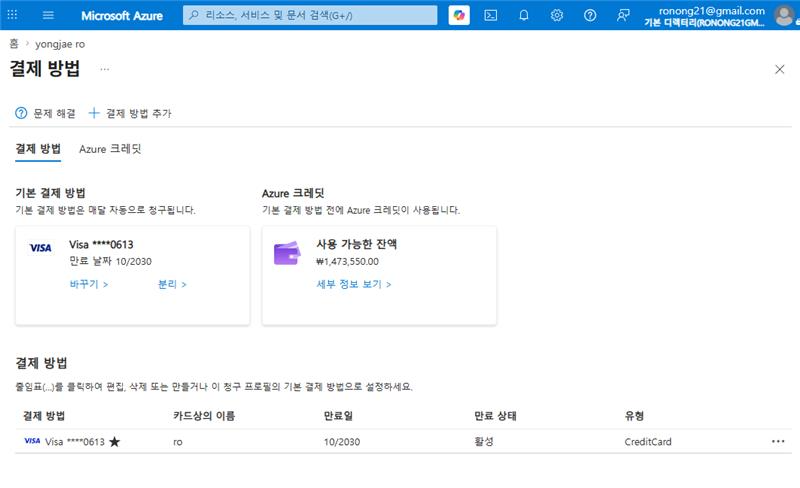This screenshot has height=488, width=800.
Task: Click 바꾸기 link on Visa card
Action: pyautogui.click(x=89, y=284)
